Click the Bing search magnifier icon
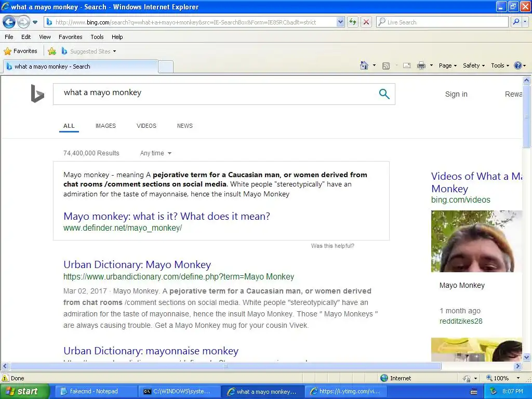This screenshot has width=532, height=399. pos(384,94)
